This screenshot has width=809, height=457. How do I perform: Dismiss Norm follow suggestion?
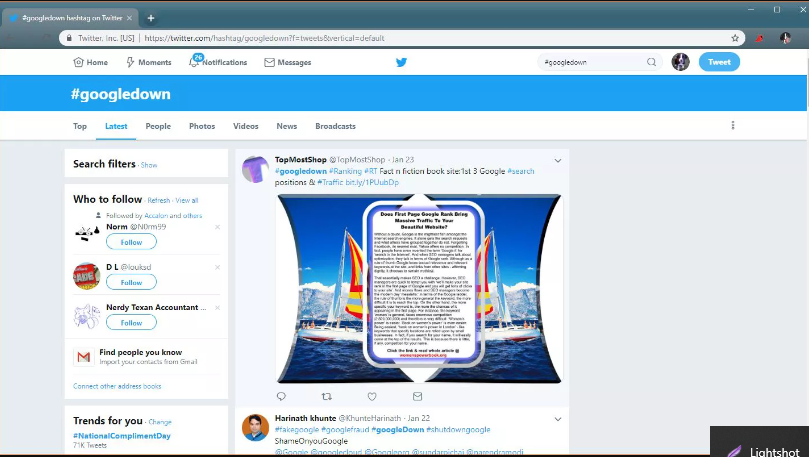pos(217,227)
